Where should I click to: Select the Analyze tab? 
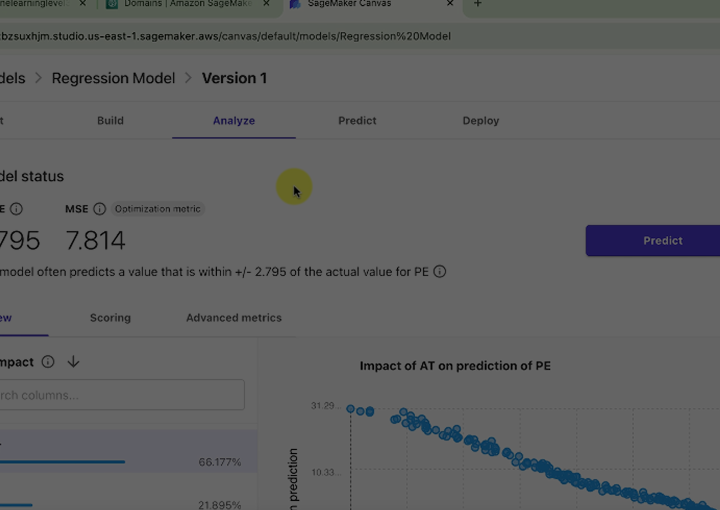234,121
